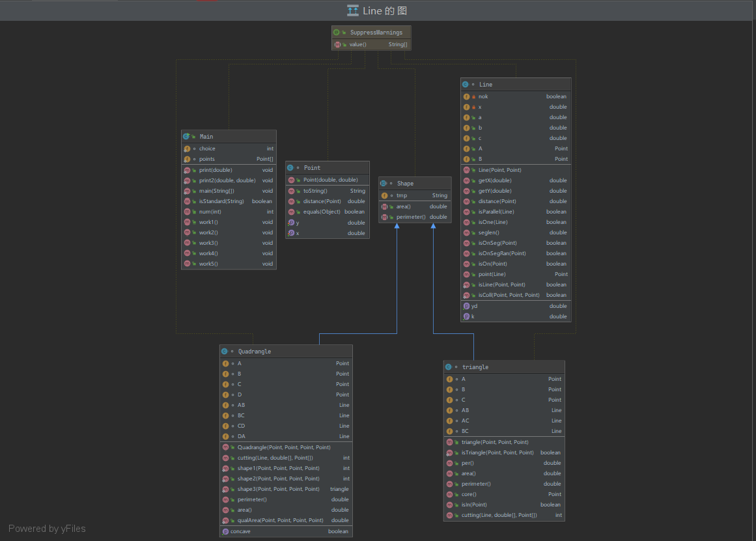
Task: Click the triangle class icon
Action: (x=448, y=367)
